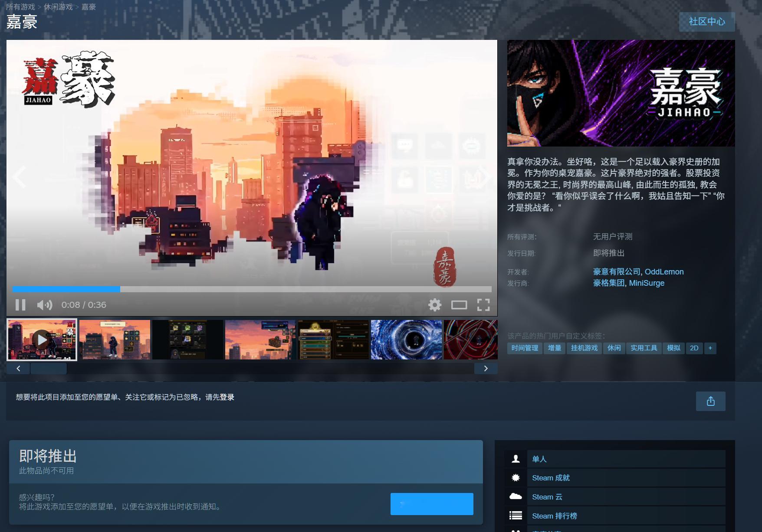Toggle theater mode for the video
Screen dimensions: 762x532
pos(459,305)
